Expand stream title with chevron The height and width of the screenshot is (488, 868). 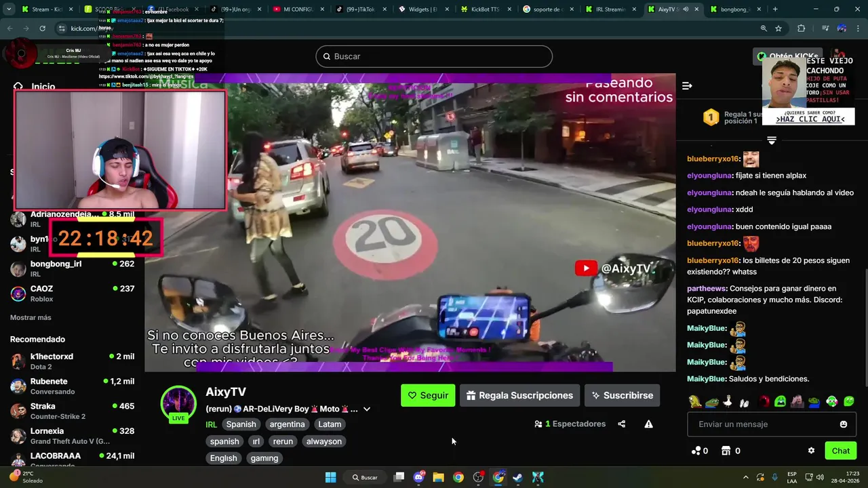coord(367,409)
